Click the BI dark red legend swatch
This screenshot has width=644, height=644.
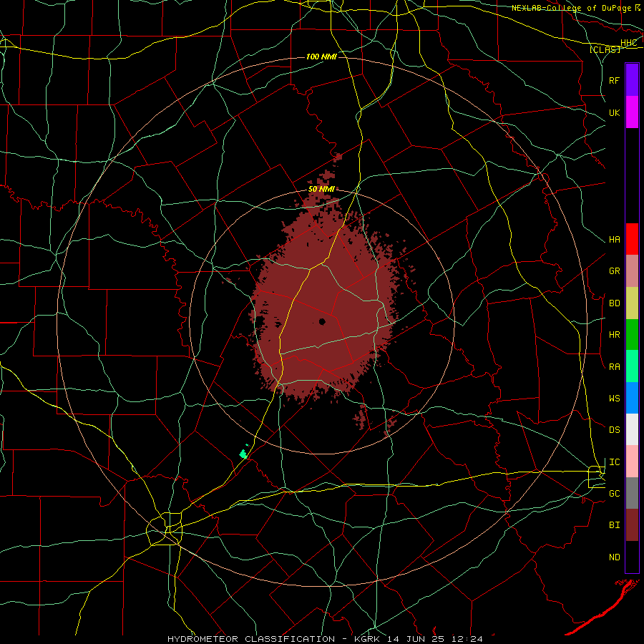pyautogui.click(x=632, y=525)
